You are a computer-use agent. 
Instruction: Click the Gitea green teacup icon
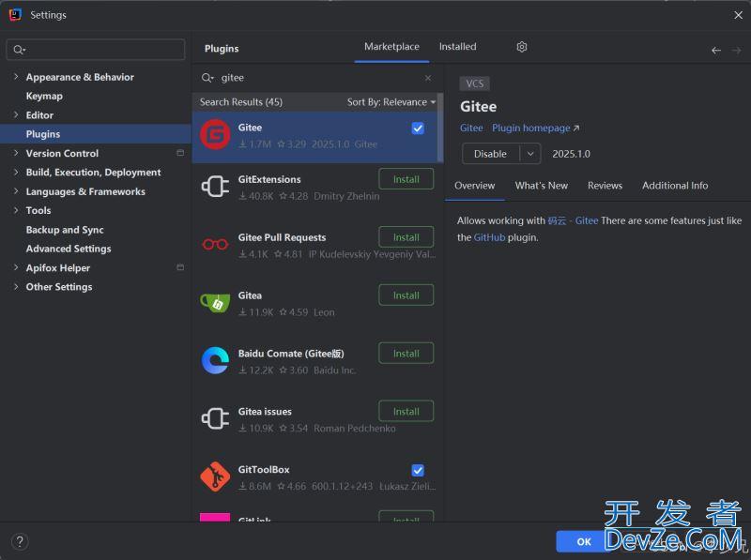pos(215,303)
